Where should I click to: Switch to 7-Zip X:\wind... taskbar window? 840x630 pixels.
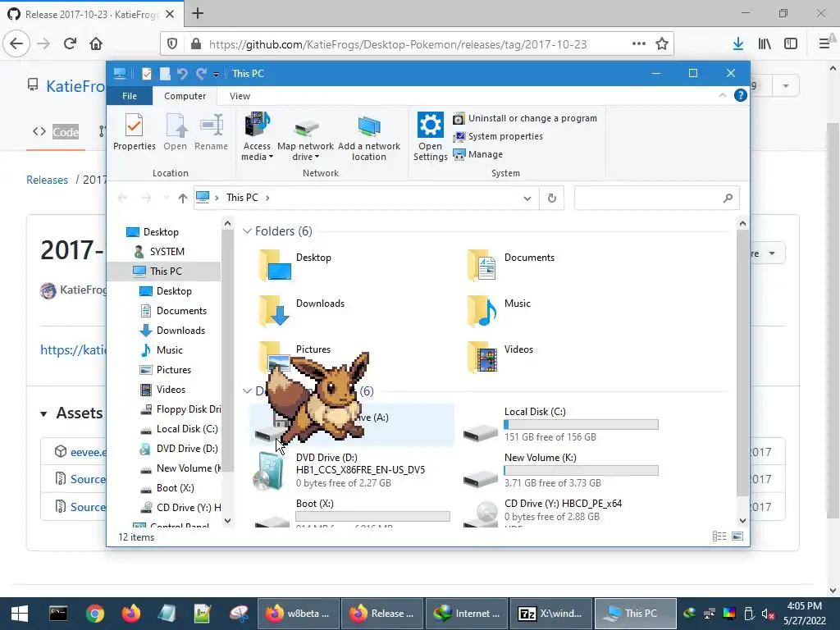[551, 614]
